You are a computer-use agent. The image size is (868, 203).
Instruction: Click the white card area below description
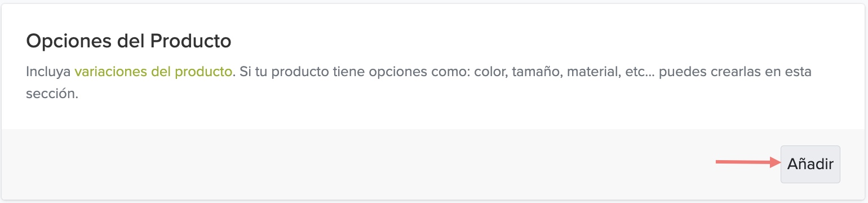(434, 117)
